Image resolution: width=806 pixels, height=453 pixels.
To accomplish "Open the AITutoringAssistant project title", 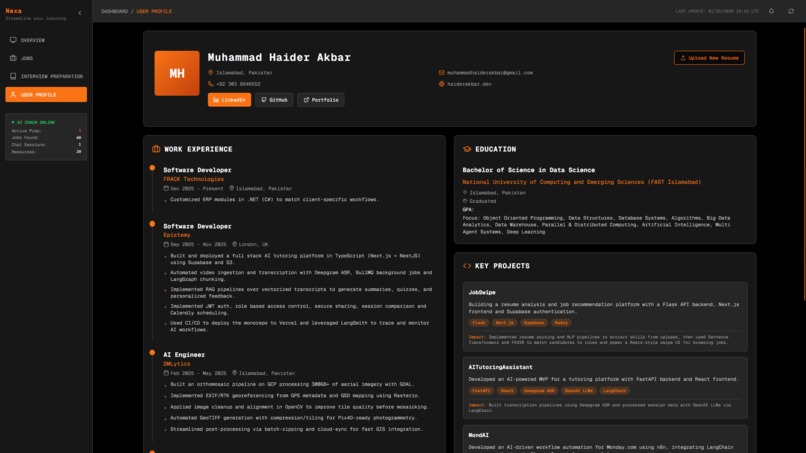I will tap(500, 367).
